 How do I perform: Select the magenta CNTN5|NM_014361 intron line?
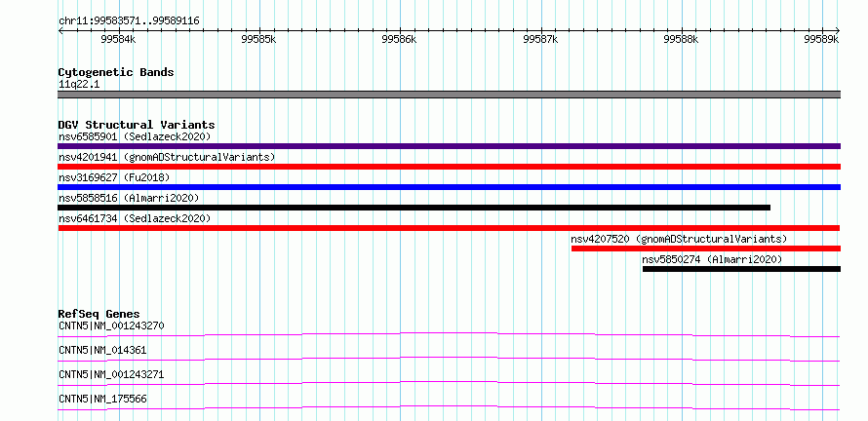(x=449, y=359)
